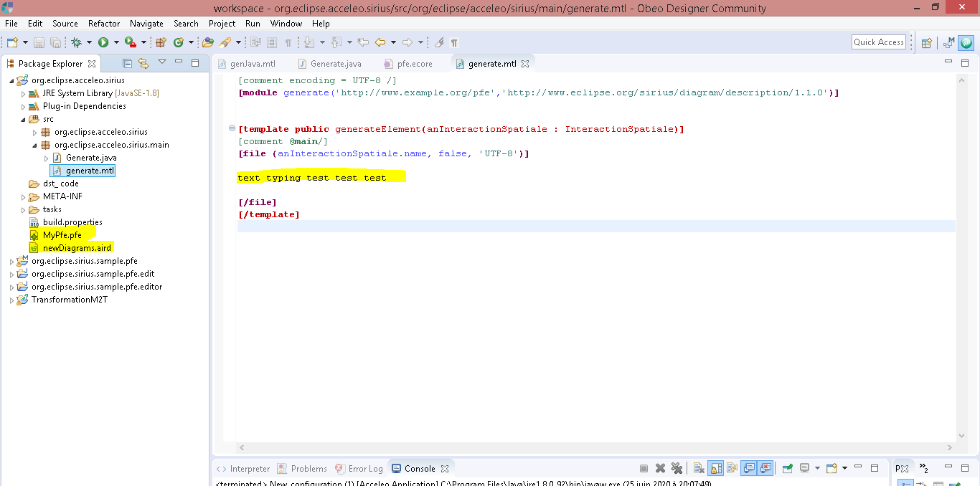This screenshot has height=486, width=980.
Task: Click Remove Launch in Console toolbar
Action: (x=661, y=468)
